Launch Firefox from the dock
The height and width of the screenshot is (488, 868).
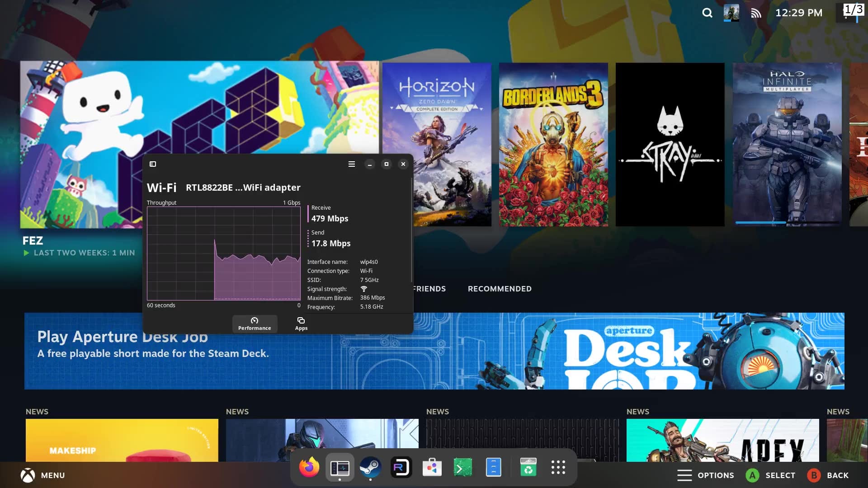(309, 467)
